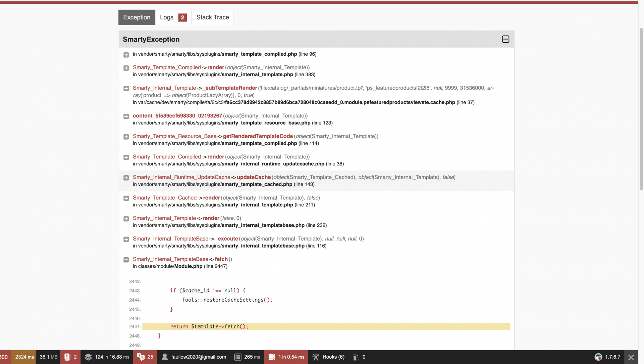Image resolution: width=644 pixels, height=364 pixels.
Task: Expand the Smarty_Internal_Template render(false, 0) entry
Action: [126, 219]
